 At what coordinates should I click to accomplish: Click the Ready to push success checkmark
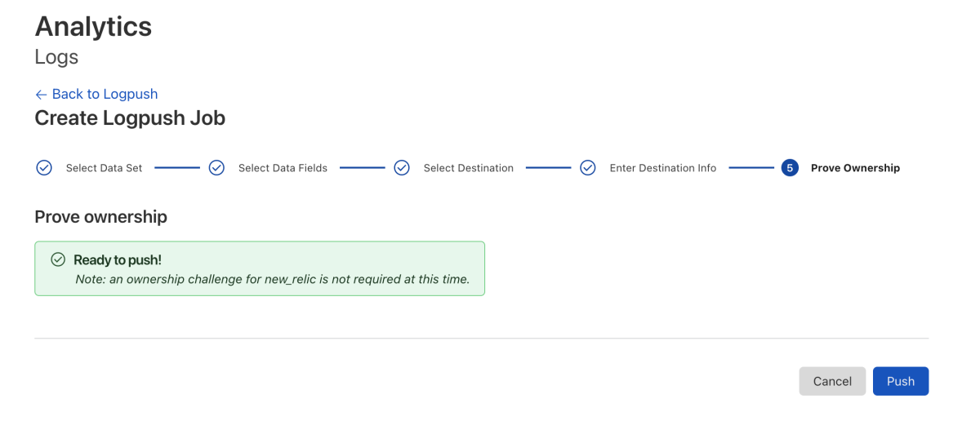click(x=58, y=259)
